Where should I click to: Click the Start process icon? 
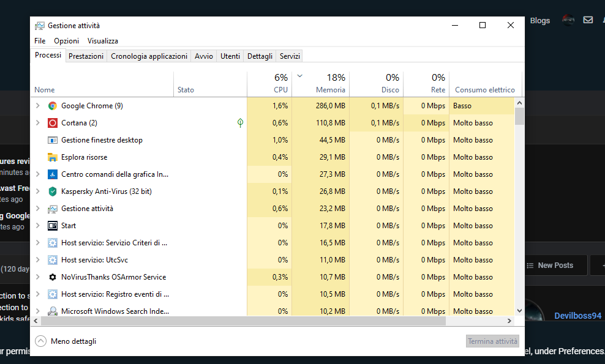pyautogui.click(x=53, y=226)
